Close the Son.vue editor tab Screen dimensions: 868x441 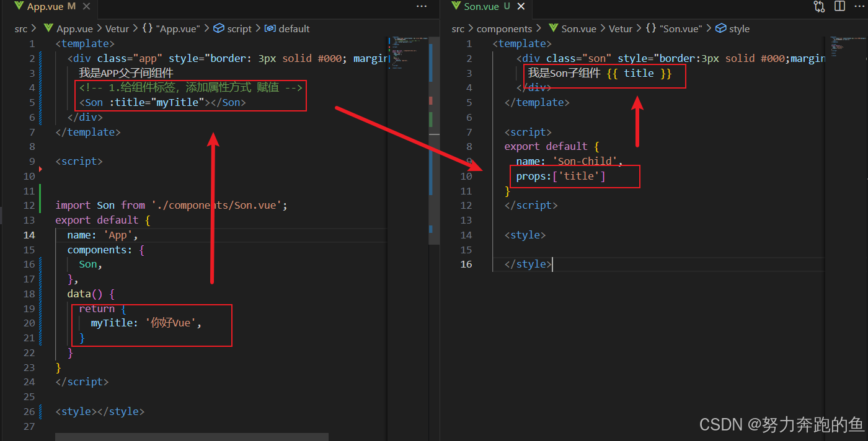pyautogui.click(x=521, y=7)
